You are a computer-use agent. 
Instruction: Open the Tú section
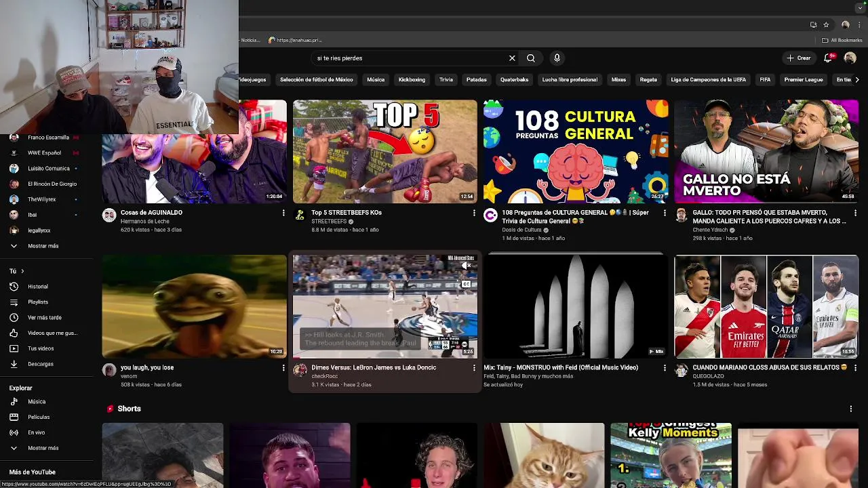17,271
